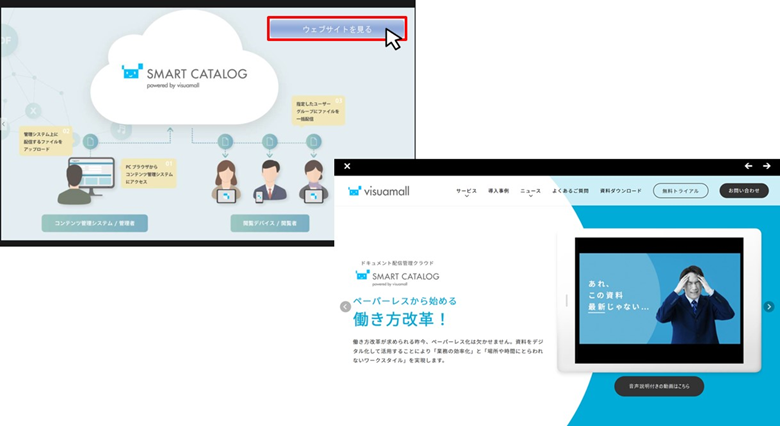Screen dimensions: 780x426
Task: Click the SMART CATALOG logo on website hero
Action: click(x=397, y=277)
